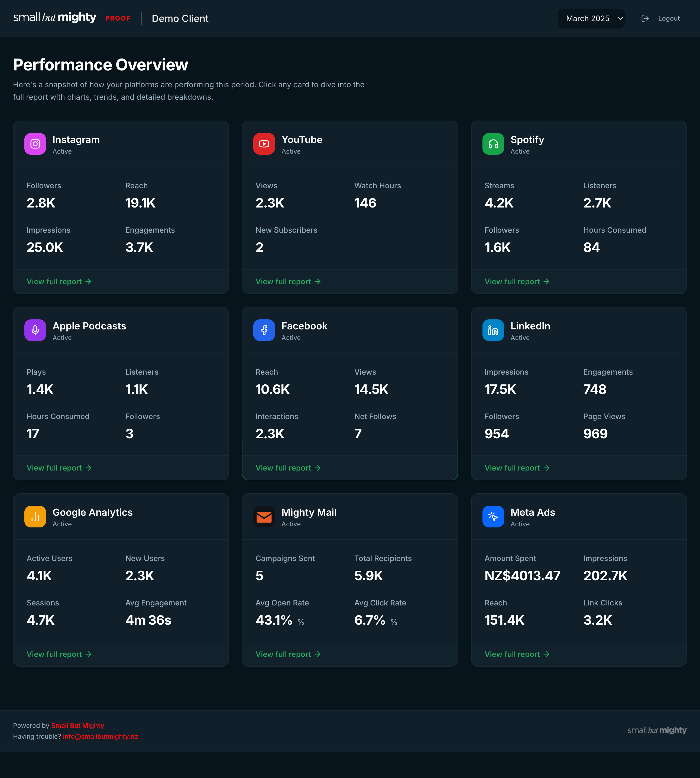The height and width of the screenshot is (778, 700).
Task: Click the info@smallbutmighty.nz email link
Action: point(101,736)
